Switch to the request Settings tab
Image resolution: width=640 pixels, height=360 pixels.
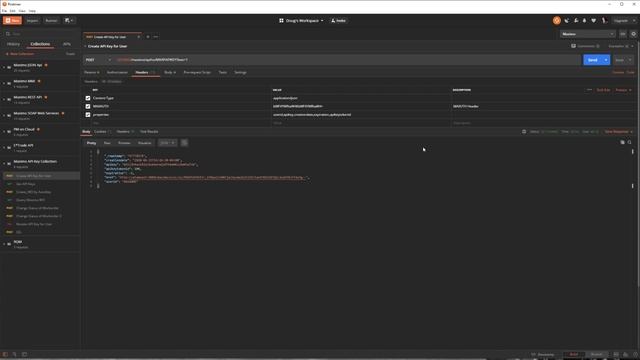[x=240, y=73]
